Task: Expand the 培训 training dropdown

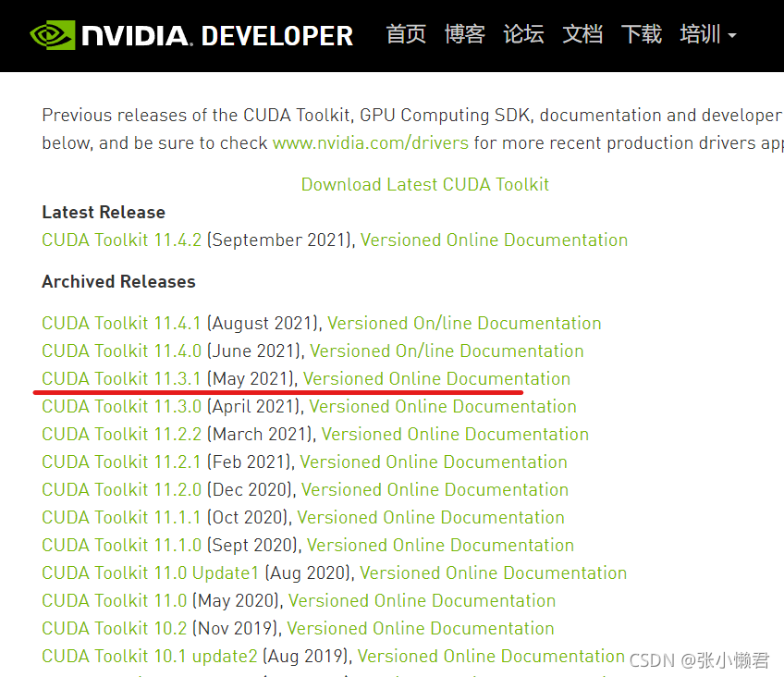Action: [707, 34]
